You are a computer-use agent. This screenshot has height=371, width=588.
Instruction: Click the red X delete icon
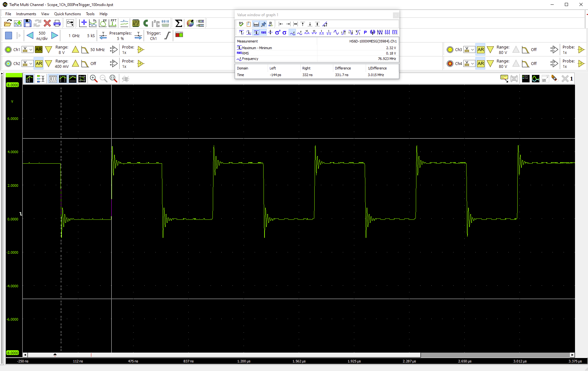(47, 23)
